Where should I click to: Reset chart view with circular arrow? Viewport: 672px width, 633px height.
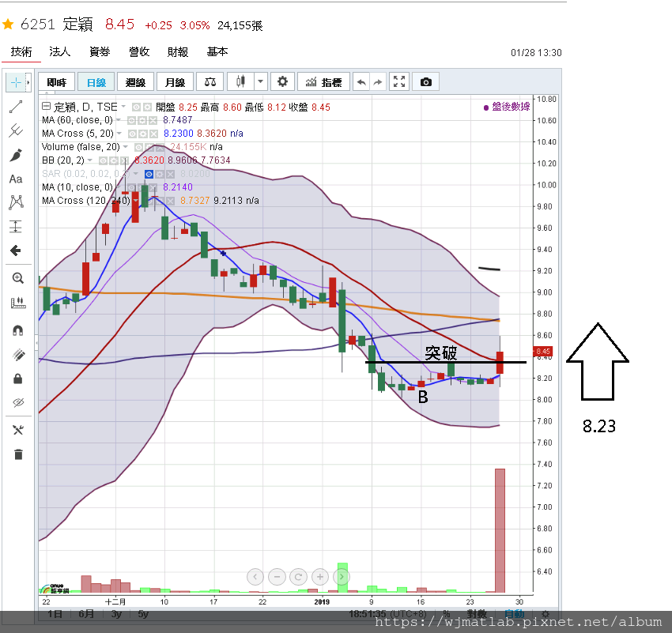click(x=298, y=577)
